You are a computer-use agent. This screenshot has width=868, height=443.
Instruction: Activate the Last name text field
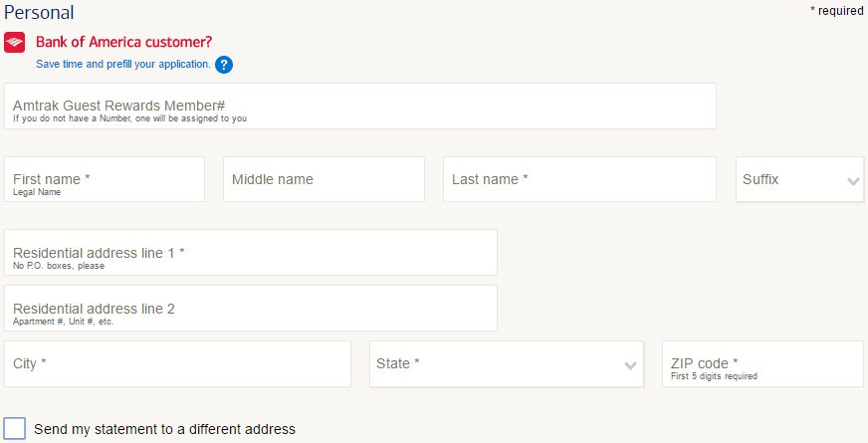(579, 179)
